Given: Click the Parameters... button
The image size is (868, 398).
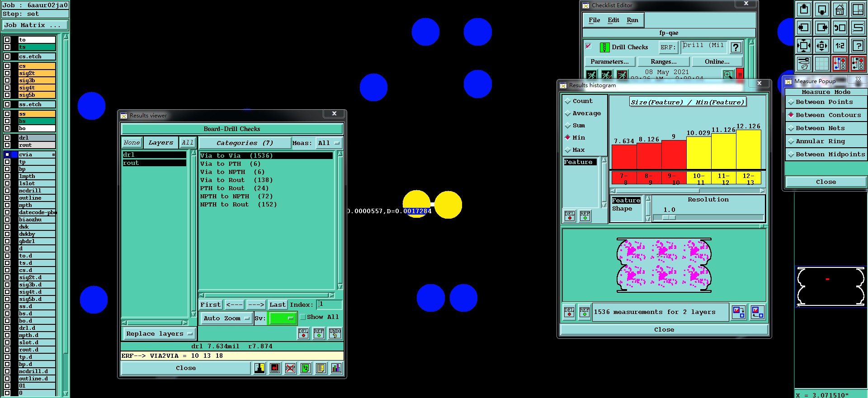Looking at the screenshot, I should pyautogui.click(x=609, y=62).
